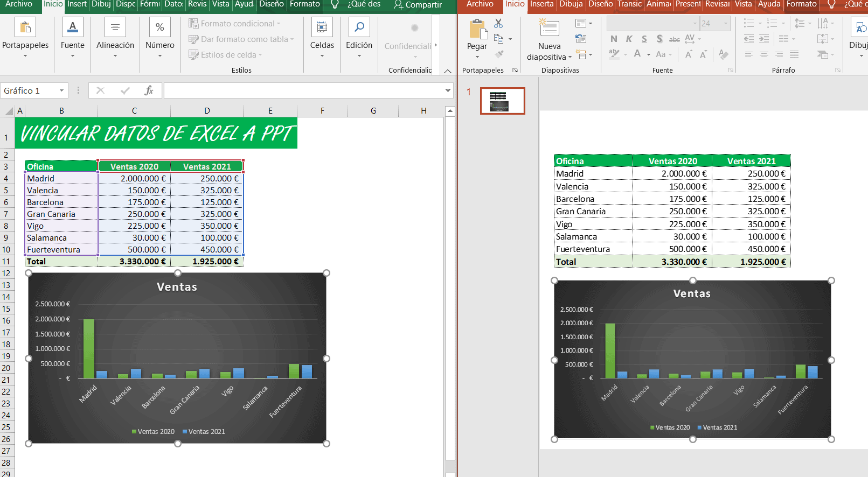Screen dimensions: 868x477
Task: Click the Nueva diapositiva icon
Action: click(549, 28)
